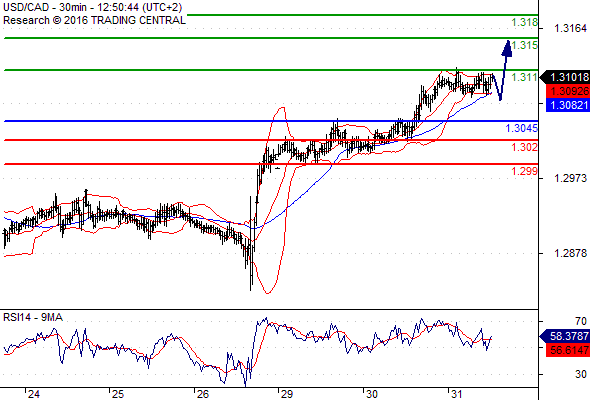
Task: Click the 1.2973 price axis value
Action: 570,178
